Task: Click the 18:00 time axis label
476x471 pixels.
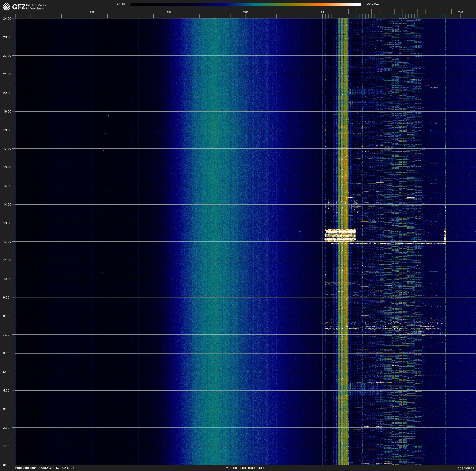Action: [x=7, y=130]
